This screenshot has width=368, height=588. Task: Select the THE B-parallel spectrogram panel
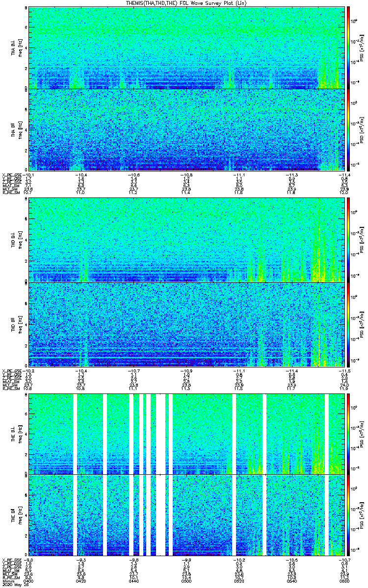186,515
